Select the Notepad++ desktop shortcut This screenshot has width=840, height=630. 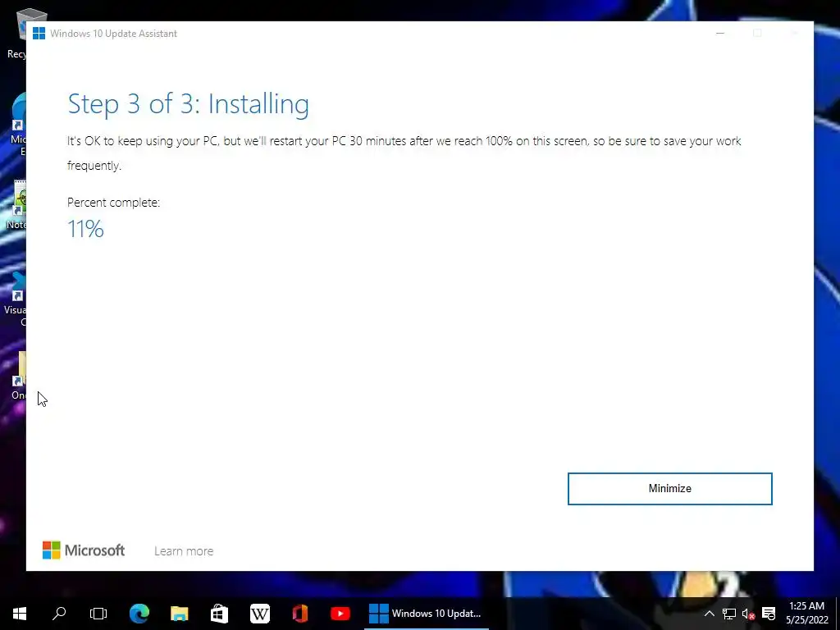pos(16,204)
